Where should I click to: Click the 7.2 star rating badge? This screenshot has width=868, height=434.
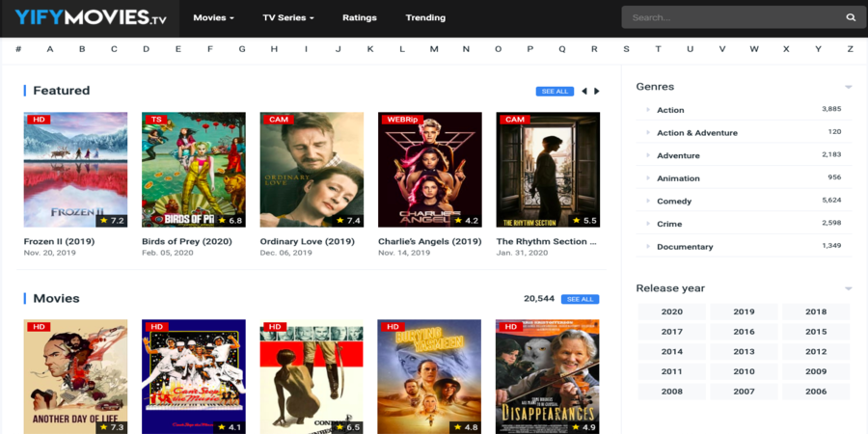point(112,221)
